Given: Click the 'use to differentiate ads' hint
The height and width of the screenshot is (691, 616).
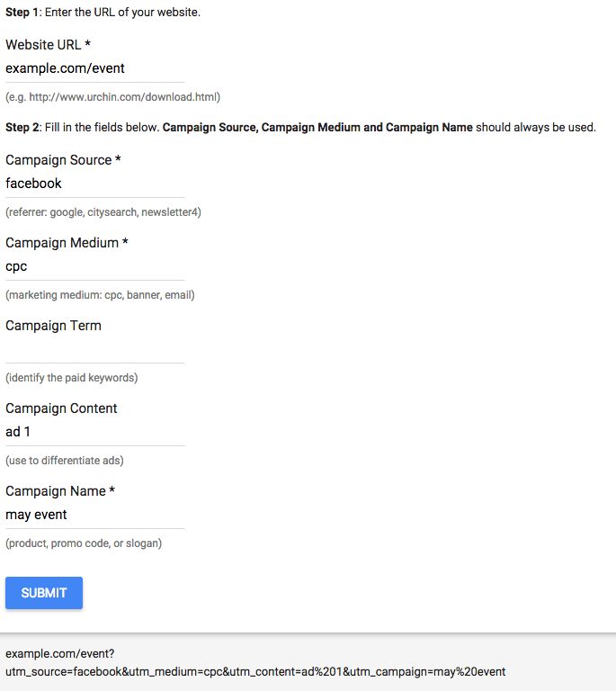Looking at the screenshot, I should pos(65,461).
